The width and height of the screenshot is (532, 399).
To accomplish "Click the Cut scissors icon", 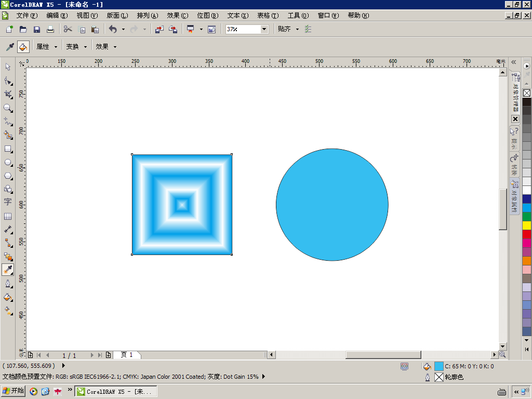I will coord(68,29).
